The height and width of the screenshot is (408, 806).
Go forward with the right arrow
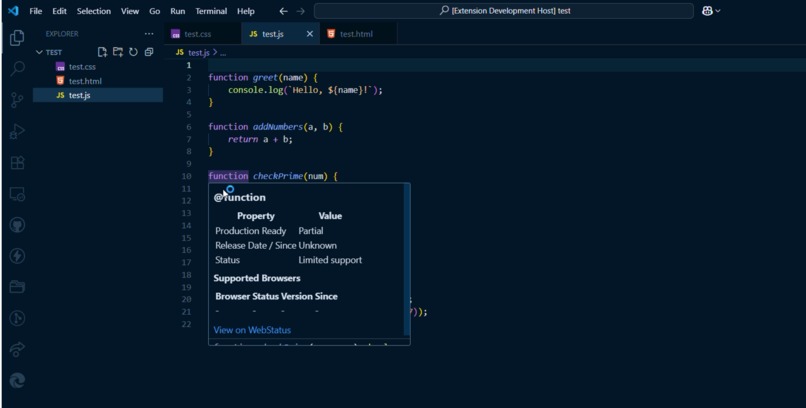[301, 11]
